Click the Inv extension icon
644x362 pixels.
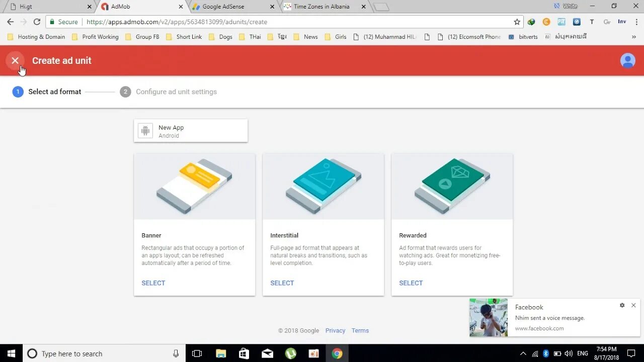pos(622,22)
